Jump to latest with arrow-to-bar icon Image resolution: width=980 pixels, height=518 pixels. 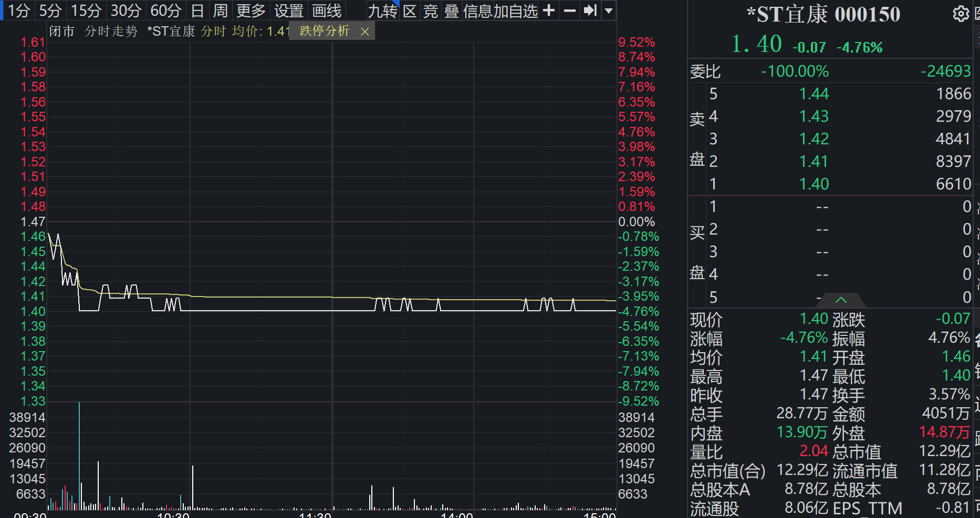coord(590,10)
